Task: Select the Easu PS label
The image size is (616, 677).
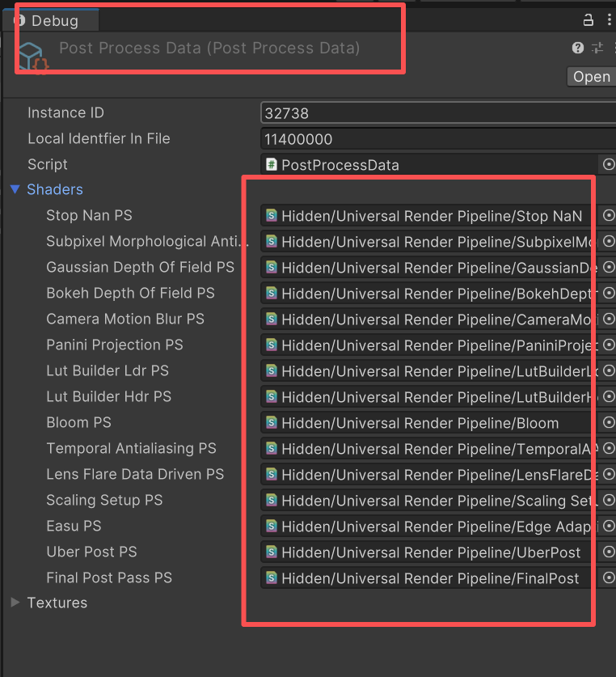Action: pyautogui.click(x=74, y=526)
